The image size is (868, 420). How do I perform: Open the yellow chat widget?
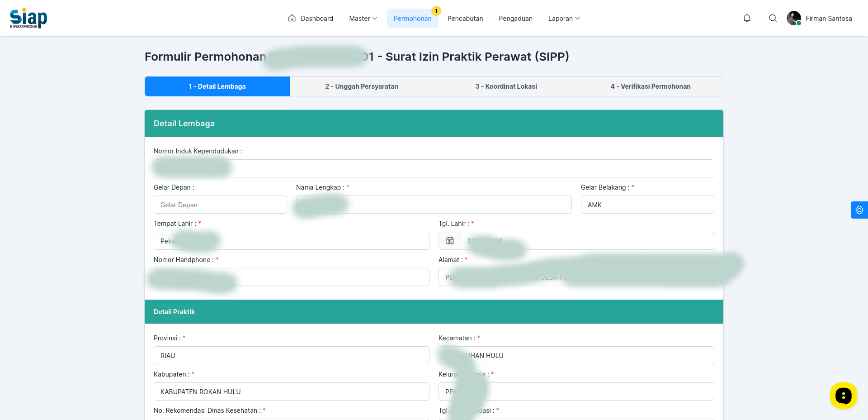coord(844,396)
